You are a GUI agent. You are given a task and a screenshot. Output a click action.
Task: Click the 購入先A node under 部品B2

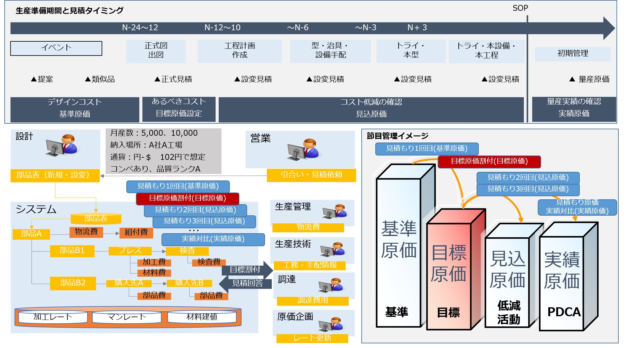click(x=129, y=283)
